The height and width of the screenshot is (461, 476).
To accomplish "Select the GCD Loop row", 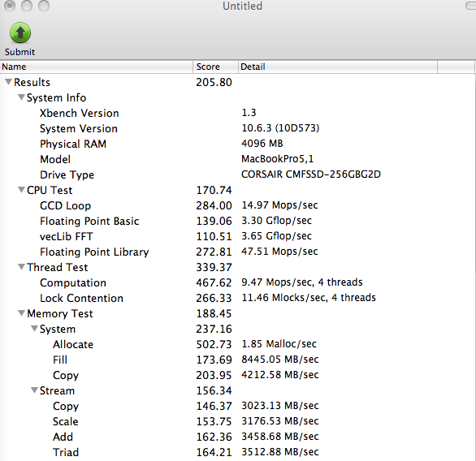I will (237, 205).
